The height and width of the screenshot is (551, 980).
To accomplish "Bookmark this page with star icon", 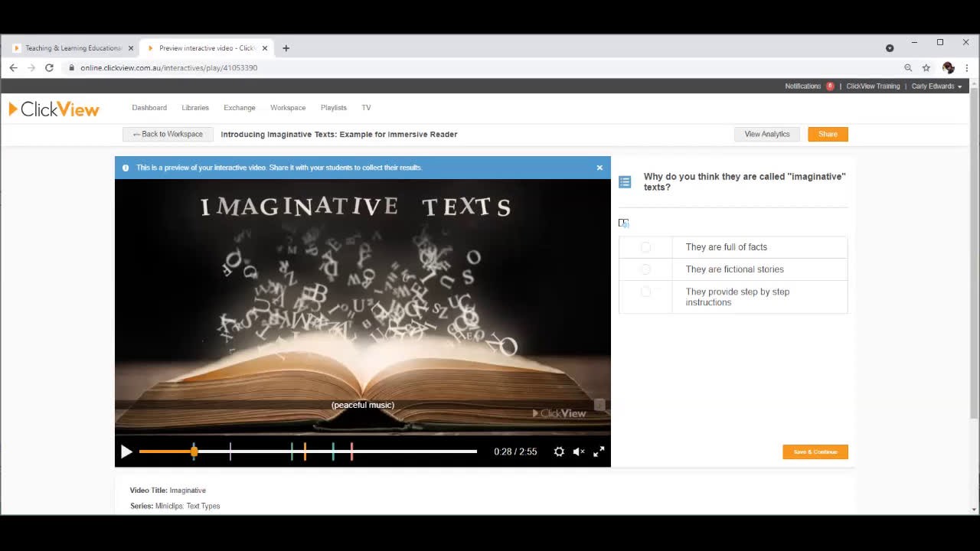I will (x=926, y=67).
